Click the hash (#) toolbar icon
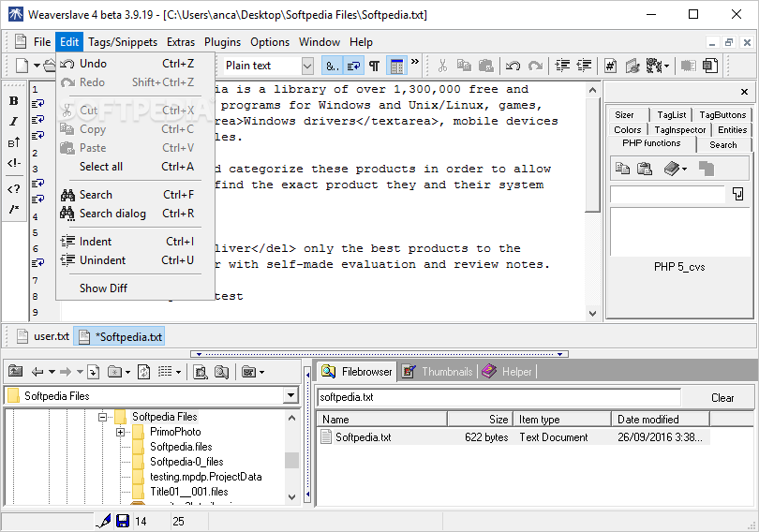This screenshot has height=532, width=759. pos(610,66)
